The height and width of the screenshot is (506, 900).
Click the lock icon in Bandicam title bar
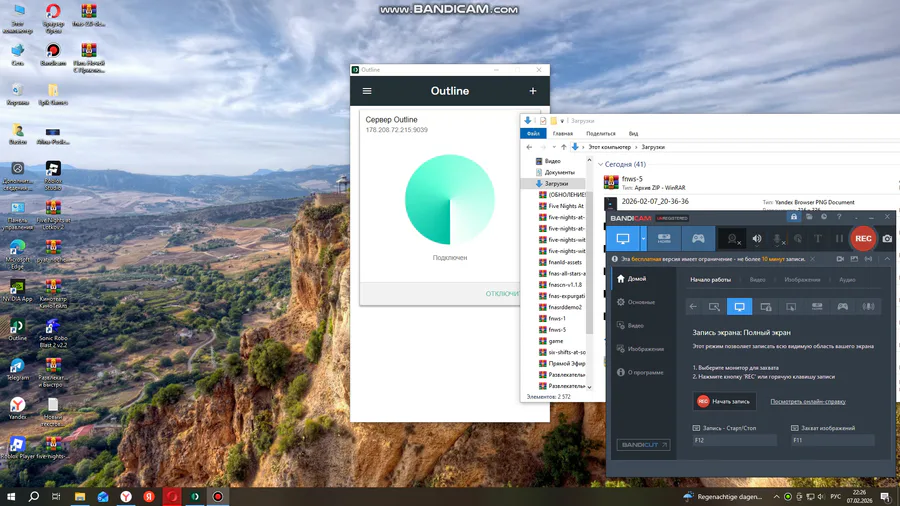coord(794,217)
